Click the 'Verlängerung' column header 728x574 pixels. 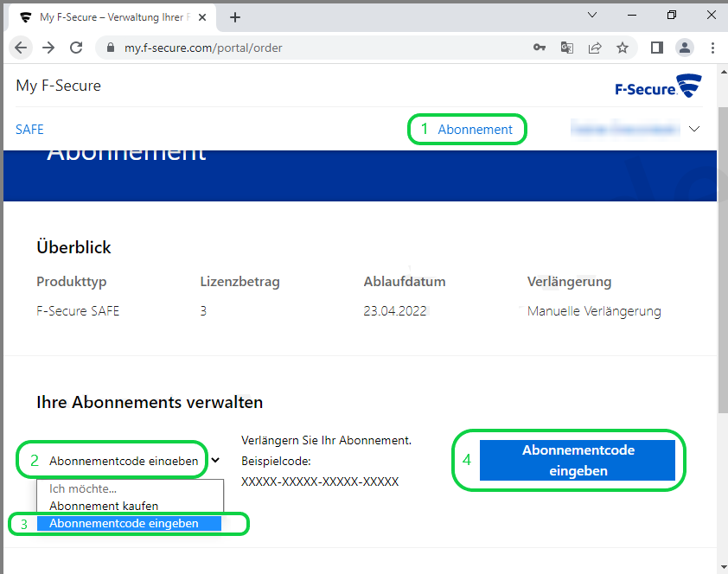point(569,282)
